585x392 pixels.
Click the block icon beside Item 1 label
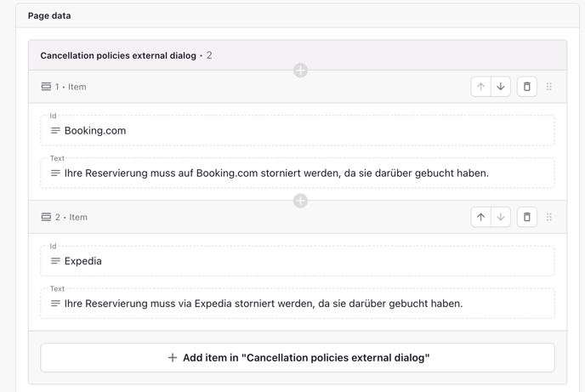tap(46, 87)
